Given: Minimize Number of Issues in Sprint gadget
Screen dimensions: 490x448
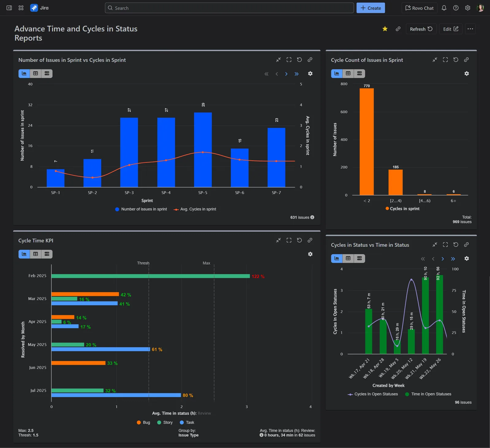Looking at the screenshot, I should [x=278, y=60].
